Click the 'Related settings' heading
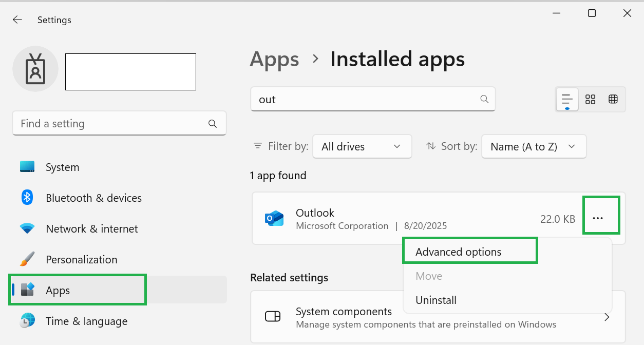The image size is (644, 345). pos(289,278)
